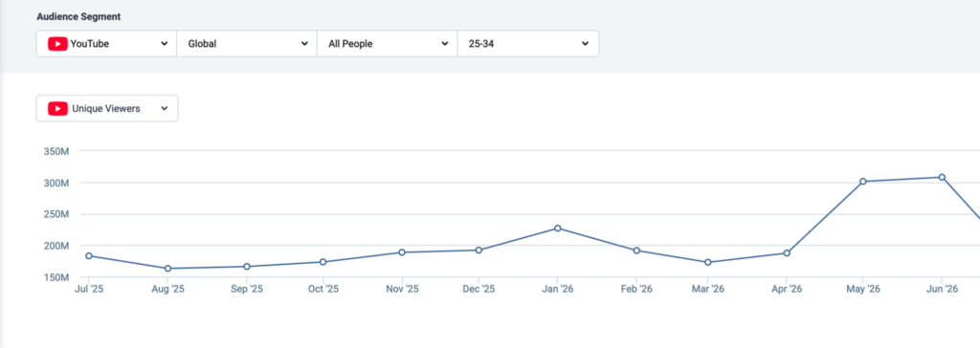Image resolution: width=980 pixels, height=348 pixels.
Task: Select the Nov '25 data point
Action: (x=402, y=252)
